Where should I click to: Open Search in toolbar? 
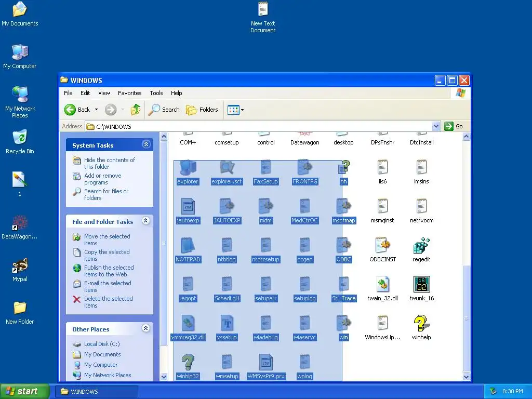pos(164,110)
